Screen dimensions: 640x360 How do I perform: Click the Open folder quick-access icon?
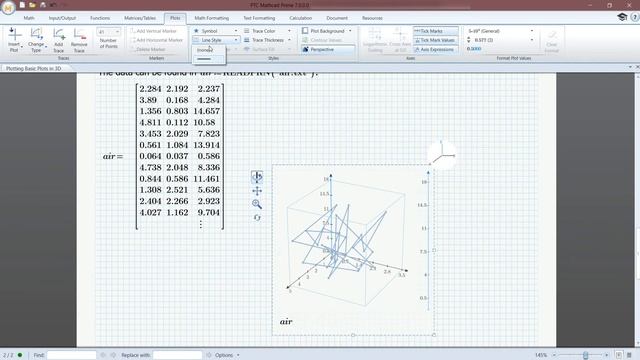[32, 5]
